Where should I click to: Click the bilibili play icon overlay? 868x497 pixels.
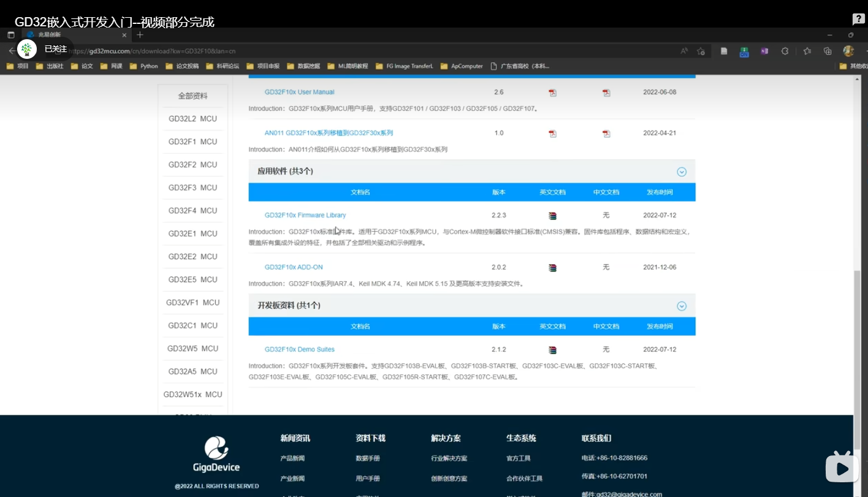coord(842,468)
